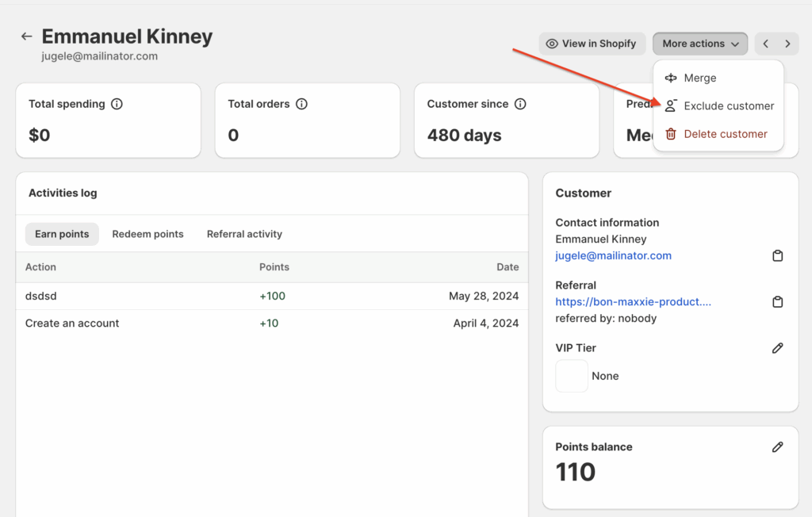812x517 pixels.
Task: Edit Points balance using pencil icon
Action: pos(777,447)
